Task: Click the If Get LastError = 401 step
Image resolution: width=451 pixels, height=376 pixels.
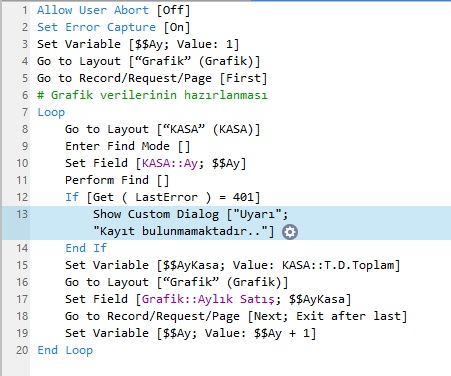Action: click(x=162, y=197)
